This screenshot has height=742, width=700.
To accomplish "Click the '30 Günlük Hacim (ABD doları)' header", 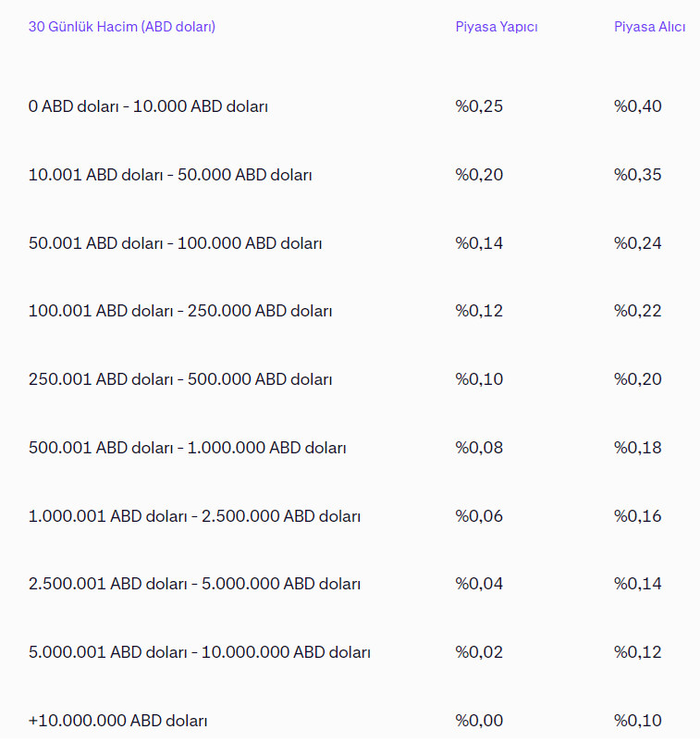I will click(122, 27).
